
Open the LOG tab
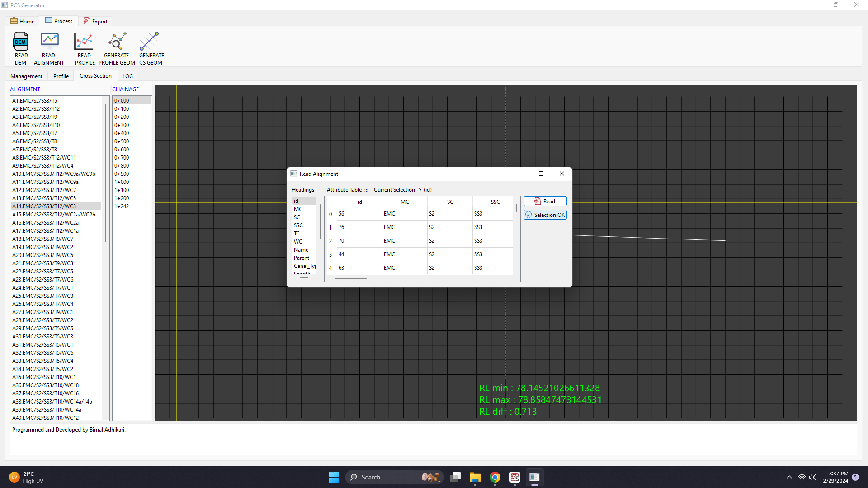[x=127, y=76]
